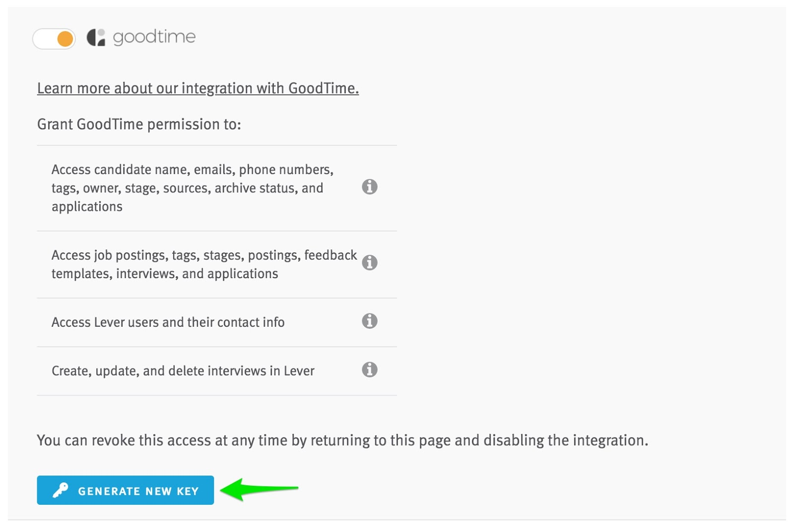794x532 pixels.
Task: Open the Learn more about GoodTime integration link
Action: tap(198, 88)
